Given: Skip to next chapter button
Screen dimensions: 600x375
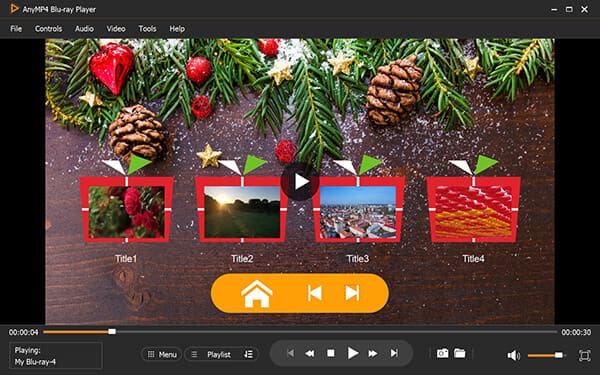Looking at the screenshot, I should pyautogui.click(x=394, y=353).
